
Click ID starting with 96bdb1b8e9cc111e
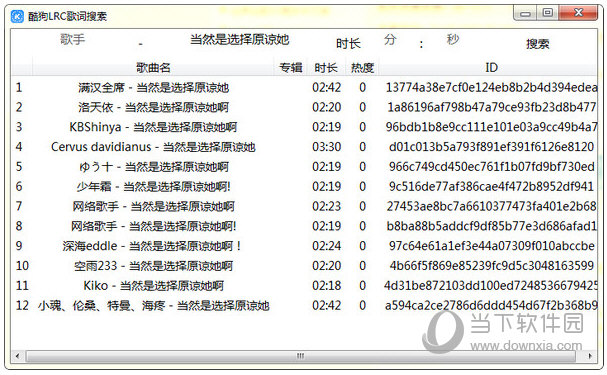point(491,127)
